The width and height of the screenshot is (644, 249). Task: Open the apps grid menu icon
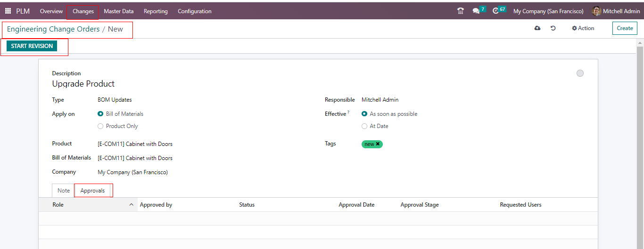coord(8,11)
